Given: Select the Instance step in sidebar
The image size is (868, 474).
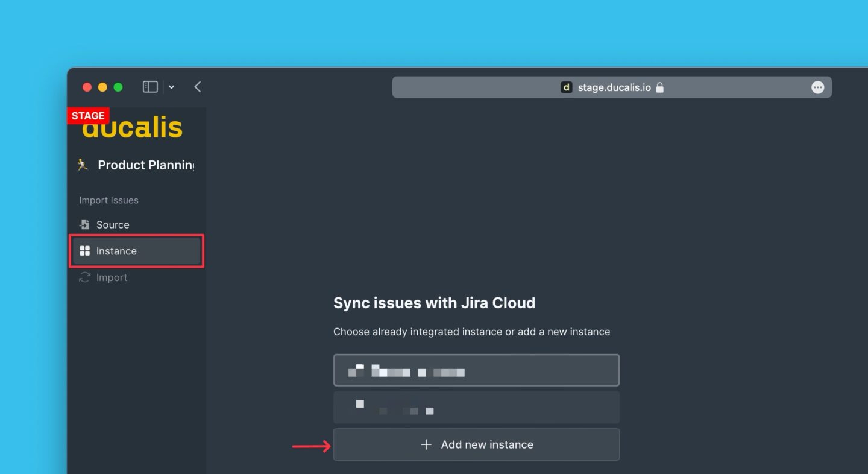Looking at the screenshot, I should pos(116,251).
